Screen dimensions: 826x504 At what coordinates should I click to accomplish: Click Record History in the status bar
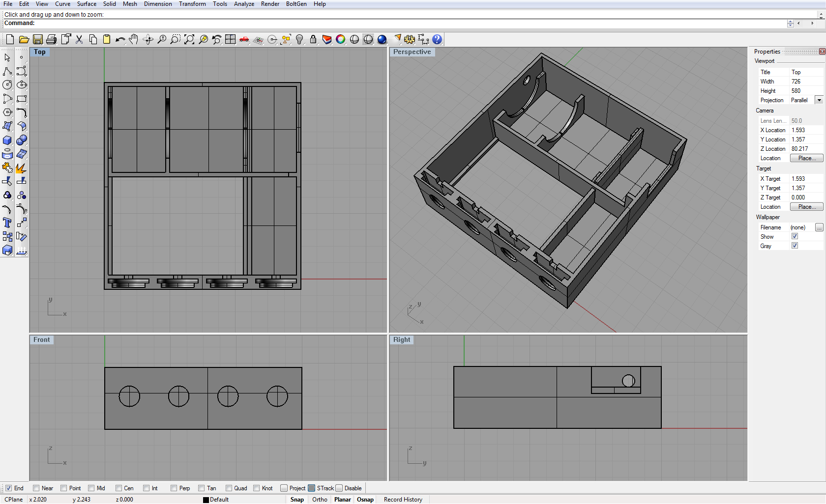click(403, 500)
